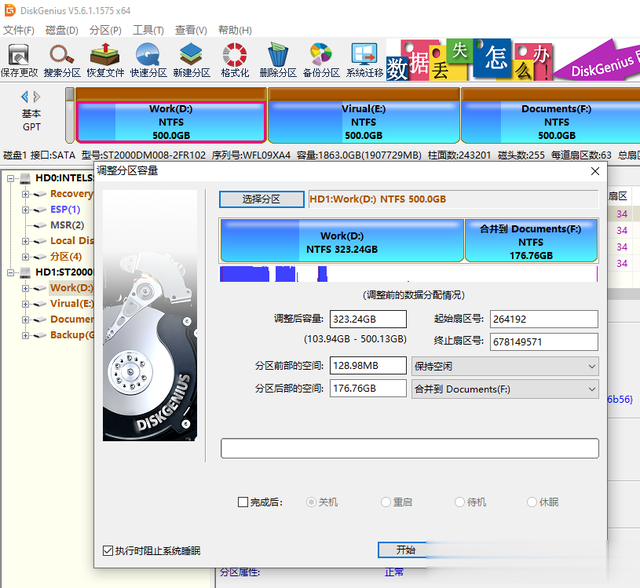Select the 待机 (standby) radio option

[x=460, y=502]
